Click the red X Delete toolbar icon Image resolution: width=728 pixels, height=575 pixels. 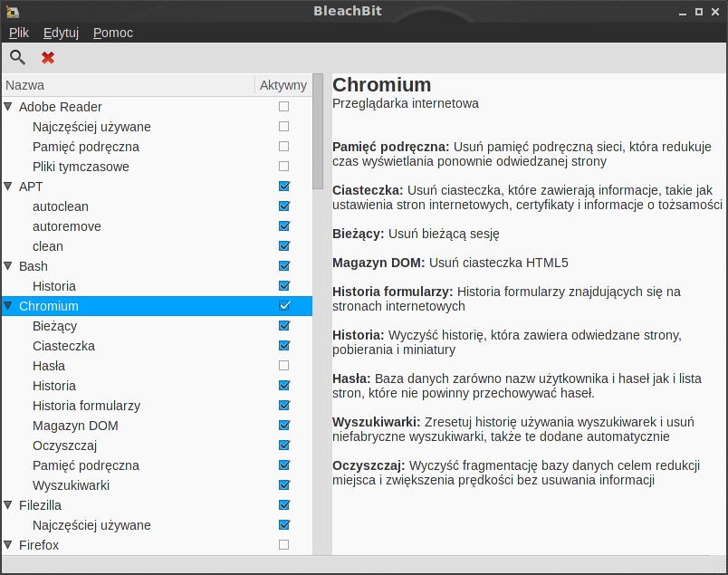[48, 58]
